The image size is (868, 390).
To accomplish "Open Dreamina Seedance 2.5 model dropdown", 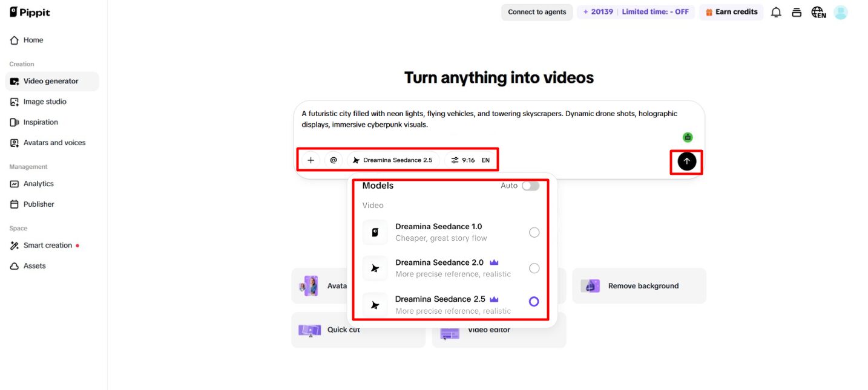I will (393, 160).
